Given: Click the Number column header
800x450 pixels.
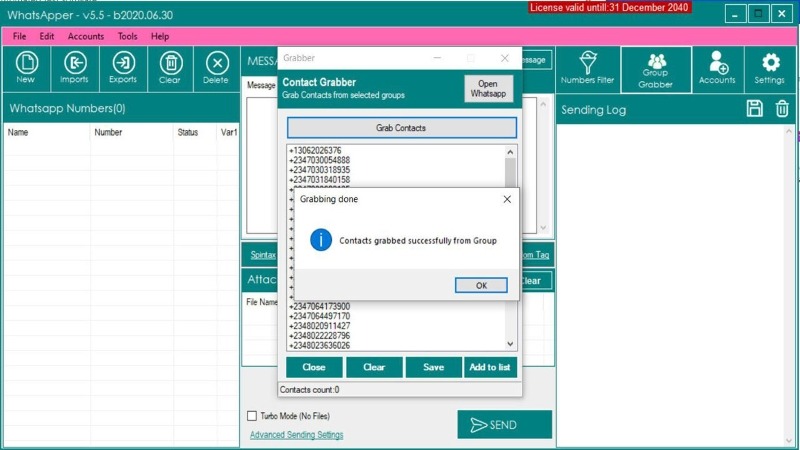Looking at the screenshot, I should coord(108,132).
